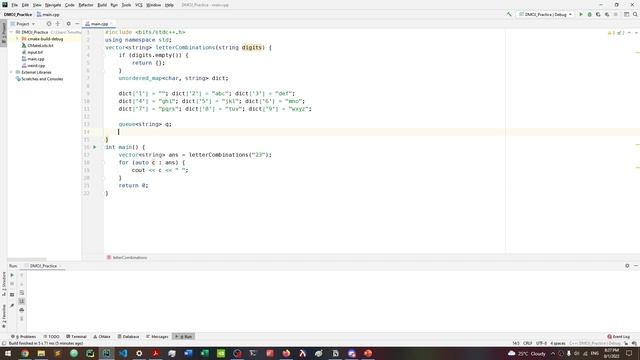Image resolution: width=640 pixels, height=360 pixels.
Task: Click the weather widget showing Cloudy
Action: click(527, 353)
